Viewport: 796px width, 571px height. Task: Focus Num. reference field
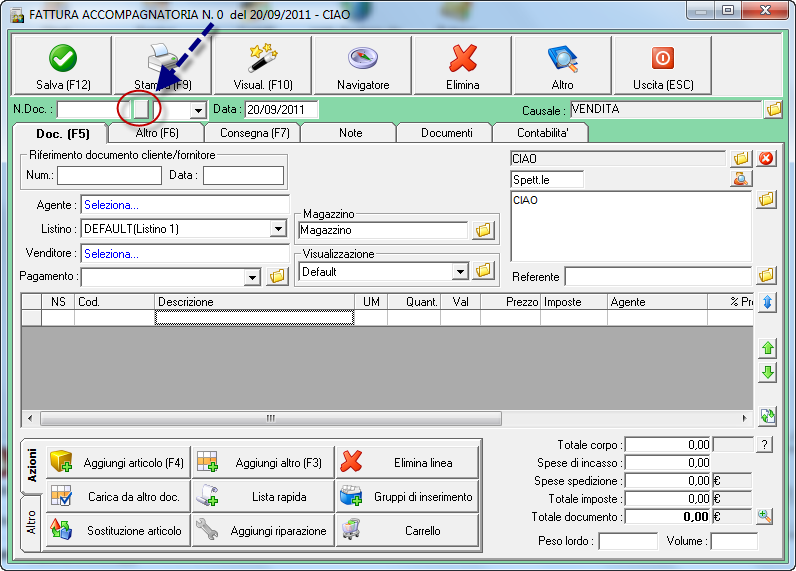[x=109, y=176]
